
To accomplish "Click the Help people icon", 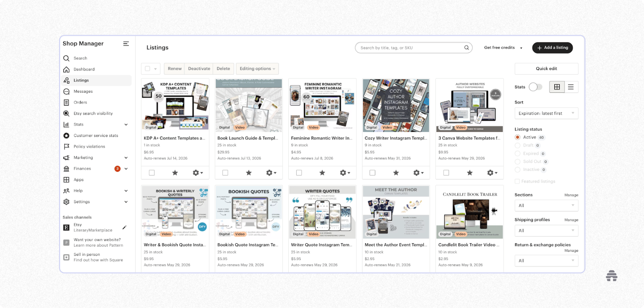I will tap(66, 191).
